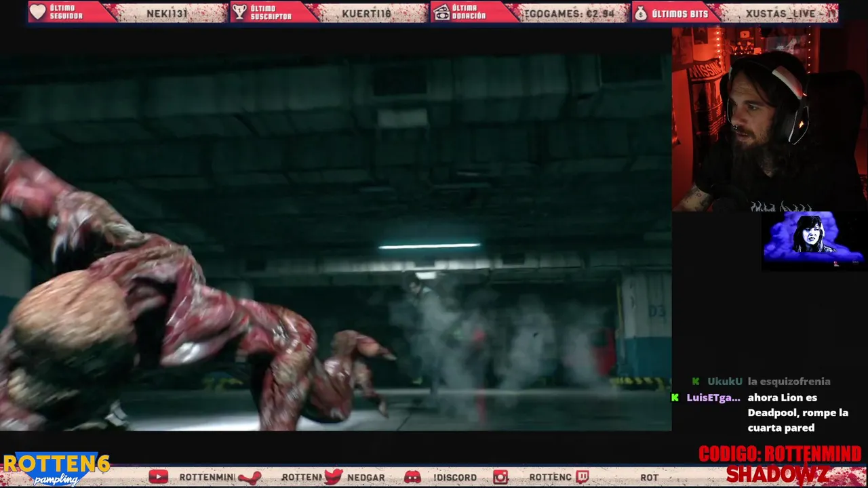Click the Último Seguidor label
868x488 pixels.
pos(66,12)
